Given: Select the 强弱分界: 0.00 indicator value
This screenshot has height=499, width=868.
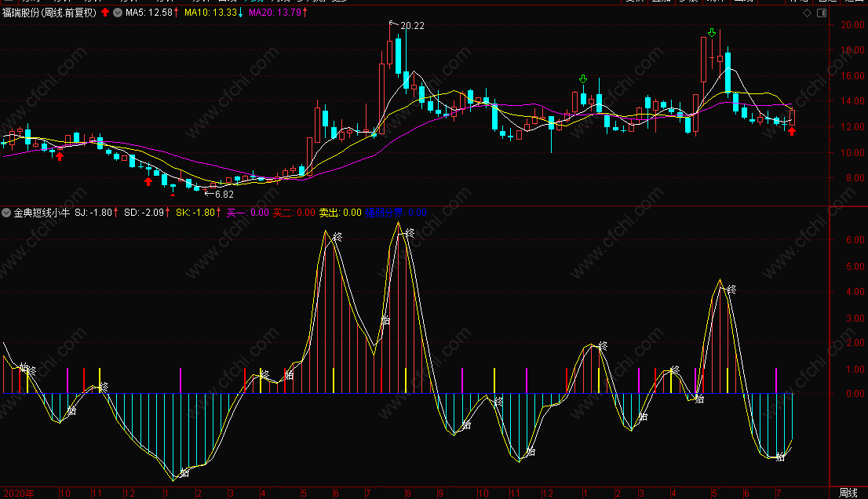Looking at the screenshot, I should (x=396, y=213).
